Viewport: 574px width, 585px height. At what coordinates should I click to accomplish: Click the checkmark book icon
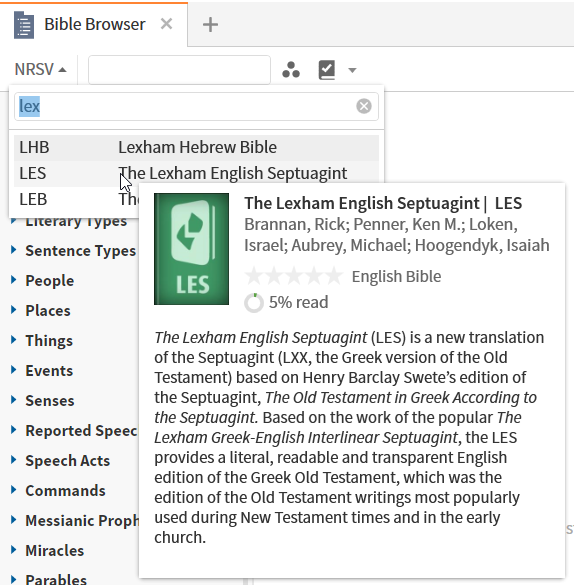coord(327,70)
